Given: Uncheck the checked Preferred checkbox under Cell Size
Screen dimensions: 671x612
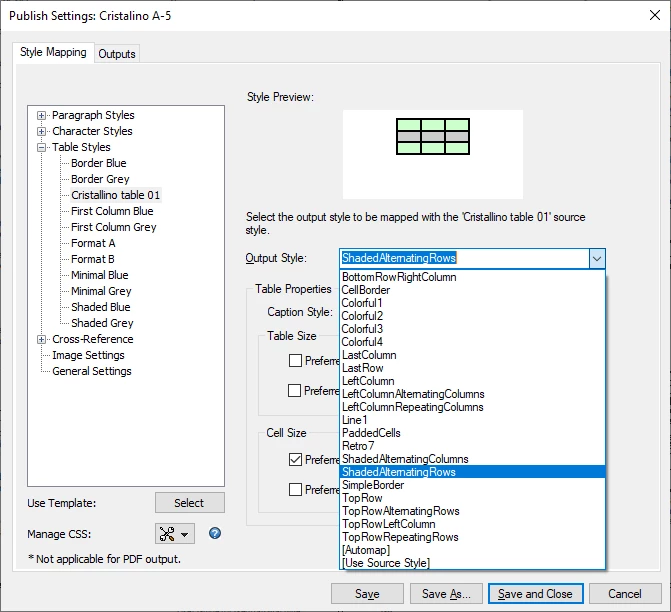Looking at the screenshot, I should click(295, 460).
